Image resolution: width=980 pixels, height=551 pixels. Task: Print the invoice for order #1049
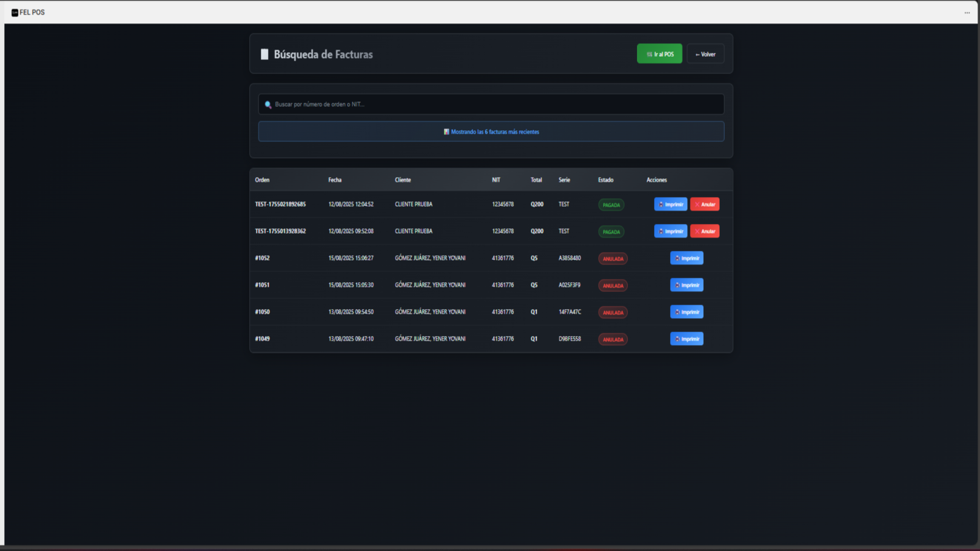[x=687, y=339]
